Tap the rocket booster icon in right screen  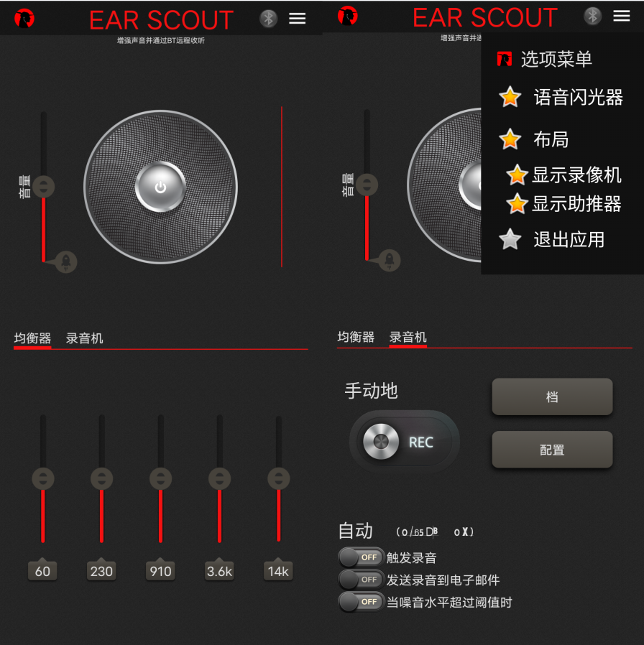point(390,260)
